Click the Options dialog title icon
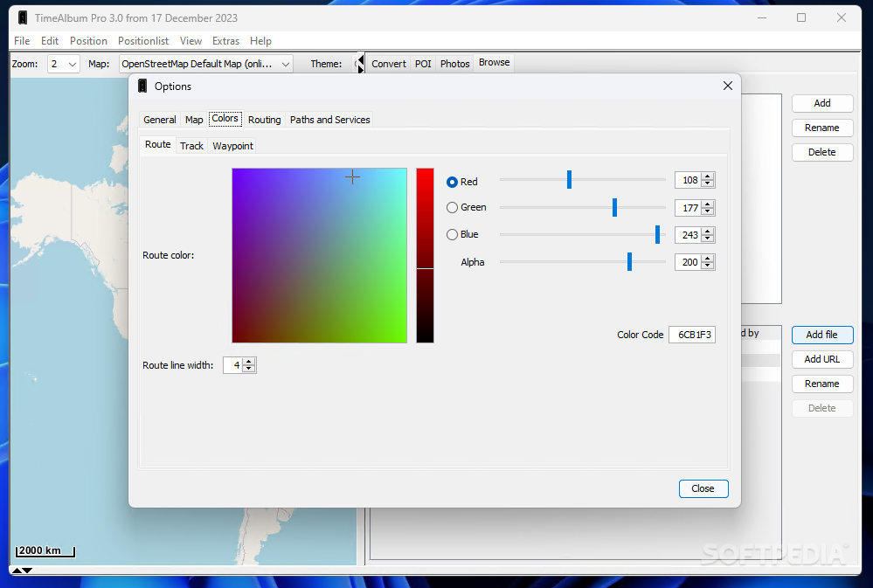This screenshot has width=873, height=588. pos(142,86)
